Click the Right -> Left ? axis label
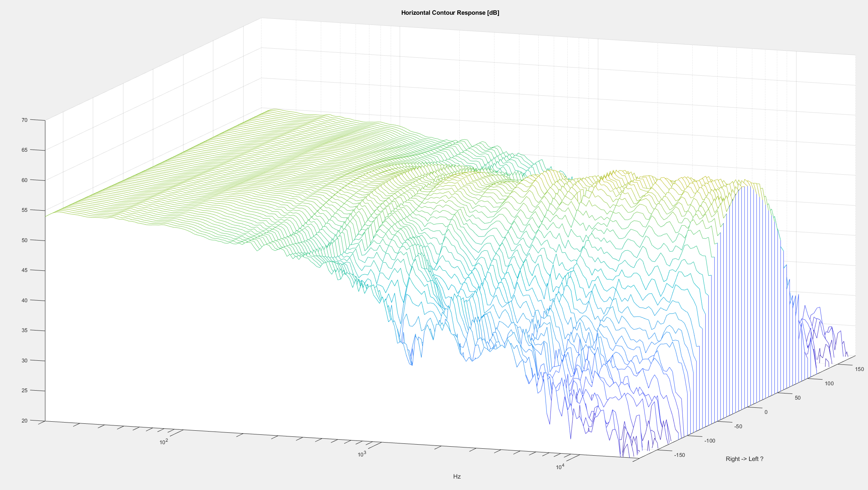The height and width of the screenshot is (490, 868). pyautogui.click(x=744, y=459)
